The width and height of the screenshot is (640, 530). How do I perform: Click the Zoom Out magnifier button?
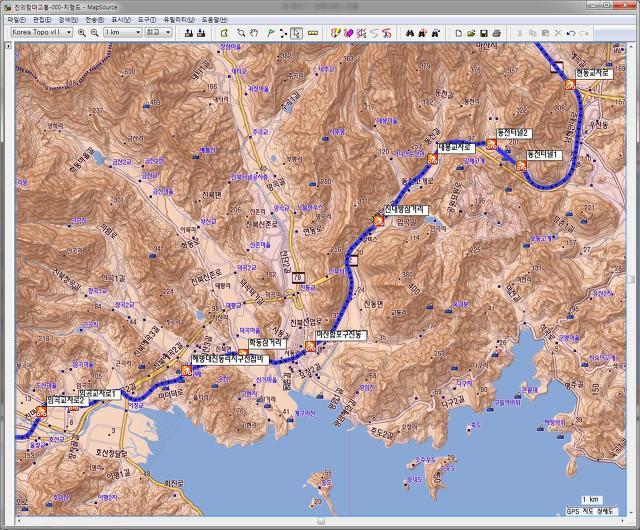94,33
